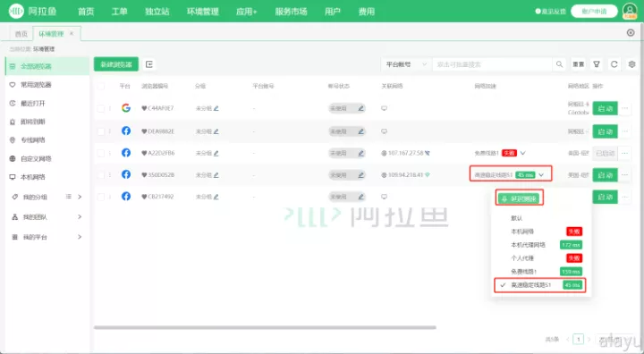
Task: Click the local network monitor icon in the C44AF0E7 row
Action: [384, 108]
